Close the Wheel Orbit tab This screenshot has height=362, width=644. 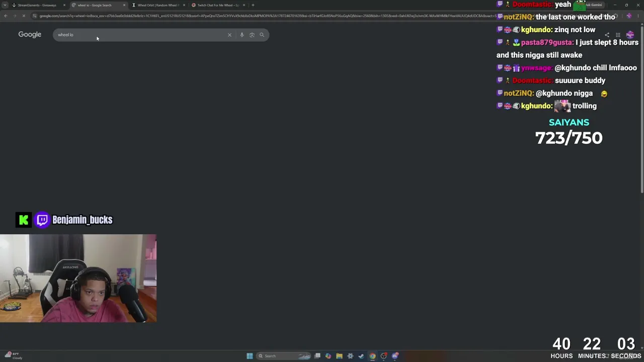point(184,5)
